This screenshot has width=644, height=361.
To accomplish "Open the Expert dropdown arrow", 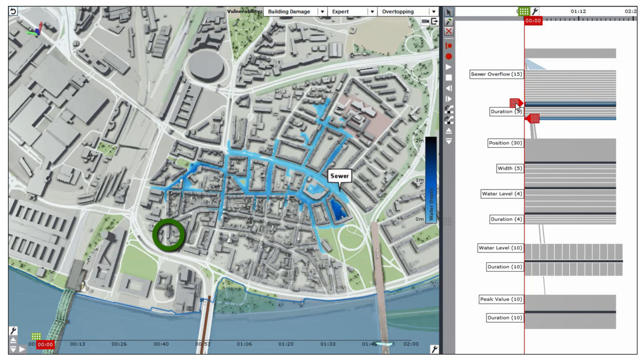I will coord(372,12).
